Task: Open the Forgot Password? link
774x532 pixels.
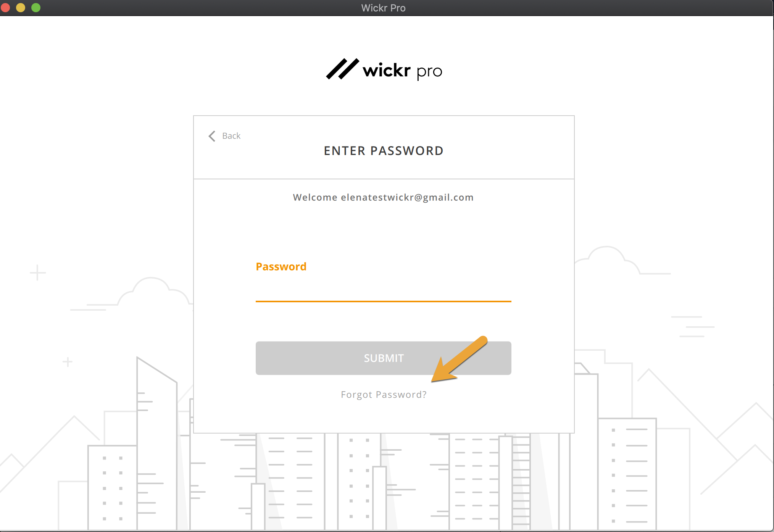Action: click(x=384, y=395)
